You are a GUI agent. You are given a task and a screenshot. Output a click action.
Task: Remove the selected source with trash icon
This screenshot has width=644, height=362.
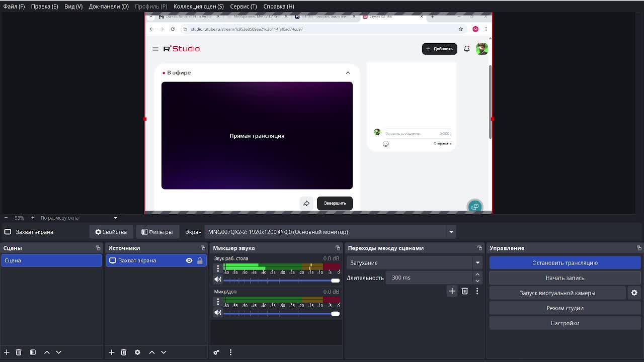pos(123,352)
